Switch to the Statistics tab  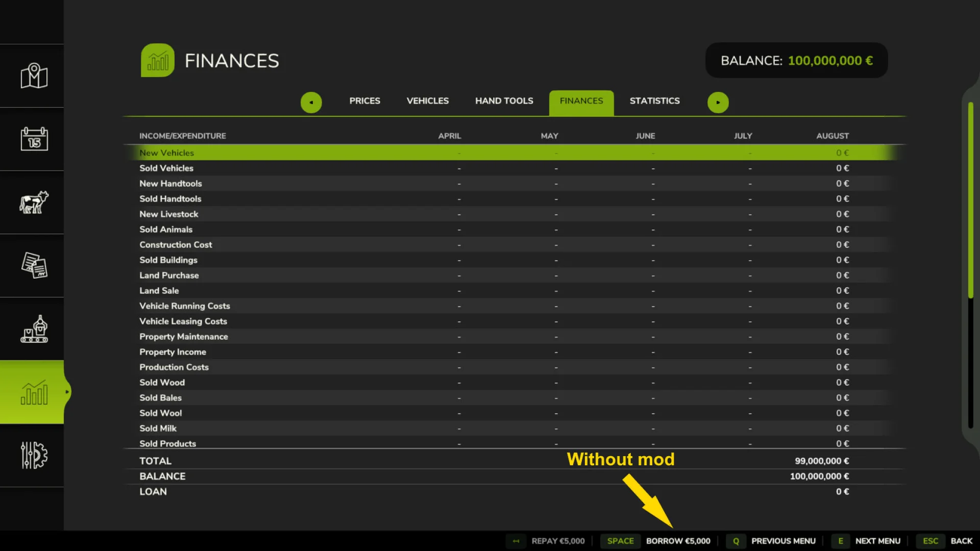point(654,101)
